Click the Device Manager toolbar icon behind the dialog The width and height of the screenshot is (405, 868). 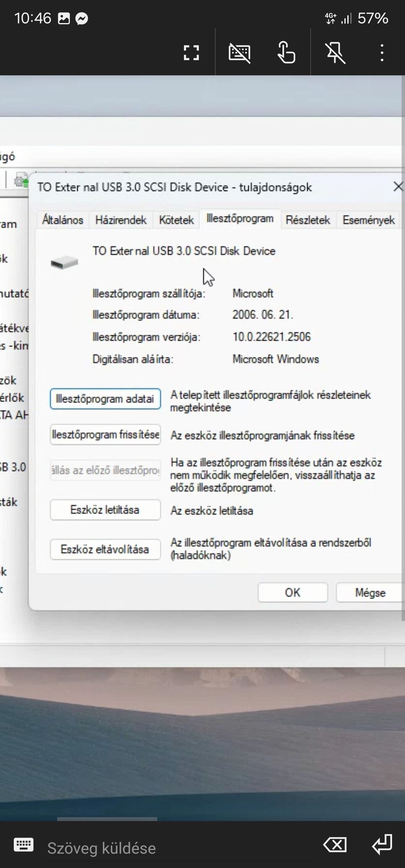(21, 180)
